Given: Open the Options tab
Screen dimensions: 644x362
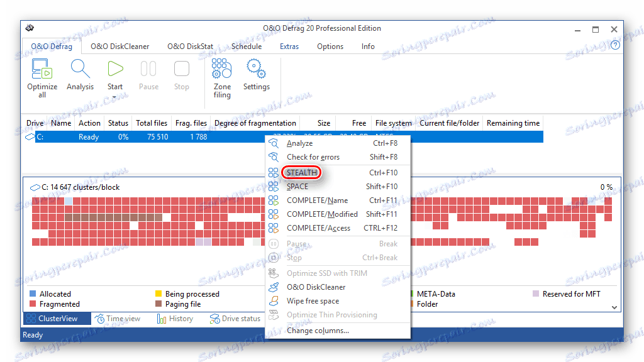Looking at the screenshot, I should (330, 47).
